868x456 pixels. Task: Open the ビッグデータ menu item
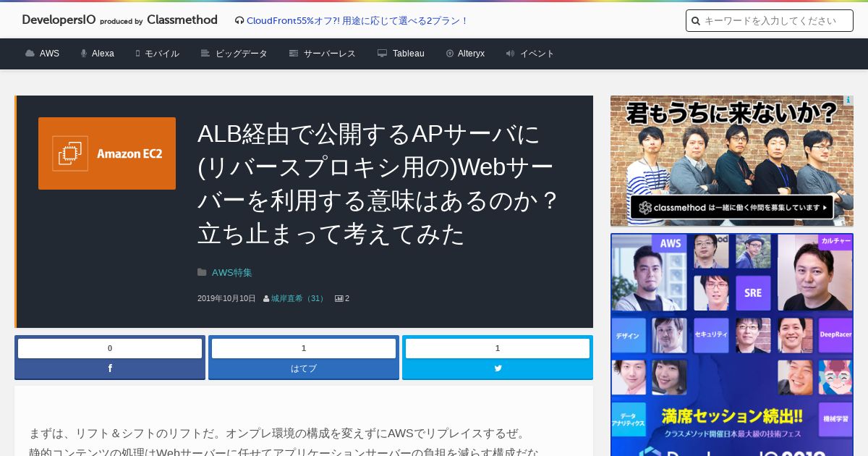pyautogui.click(x=242, y=54)
